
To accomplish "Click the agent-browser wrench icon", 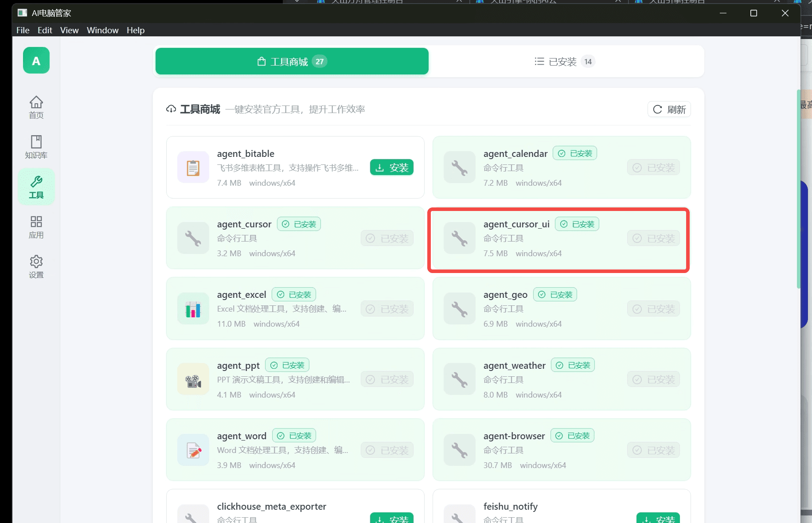I will coord(459,450).
